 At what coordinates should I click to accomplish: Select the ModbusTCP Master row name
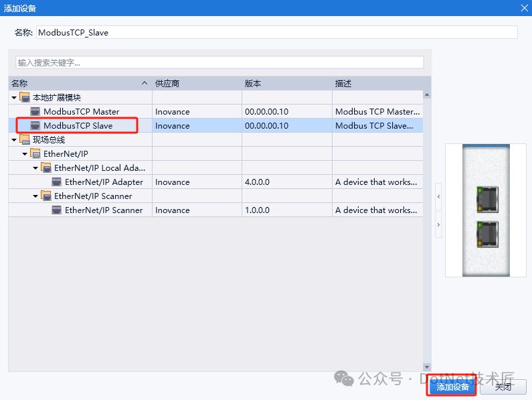tap(82, 111)
